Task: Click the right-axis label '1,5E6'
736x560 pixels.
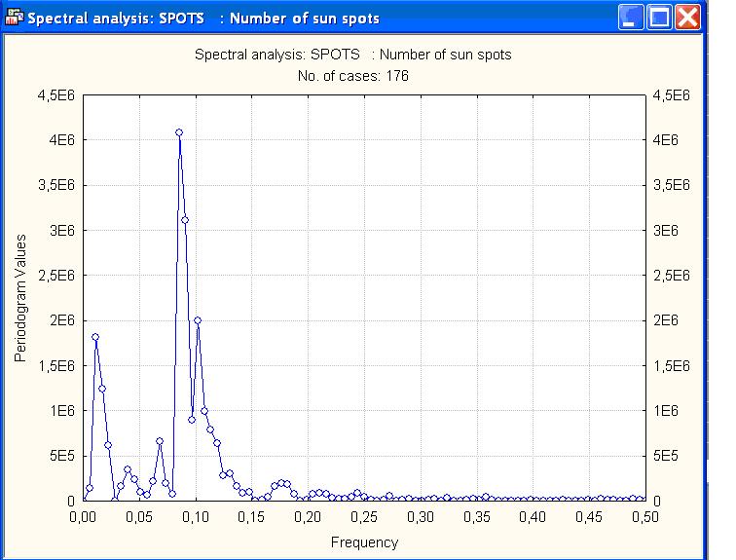Action: (672, 365)
